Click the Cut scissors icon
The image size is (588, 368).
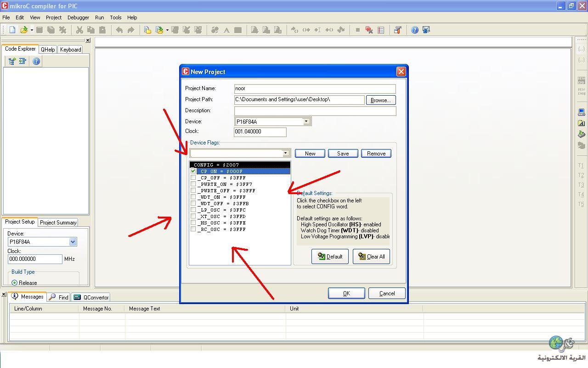[79, 30]
